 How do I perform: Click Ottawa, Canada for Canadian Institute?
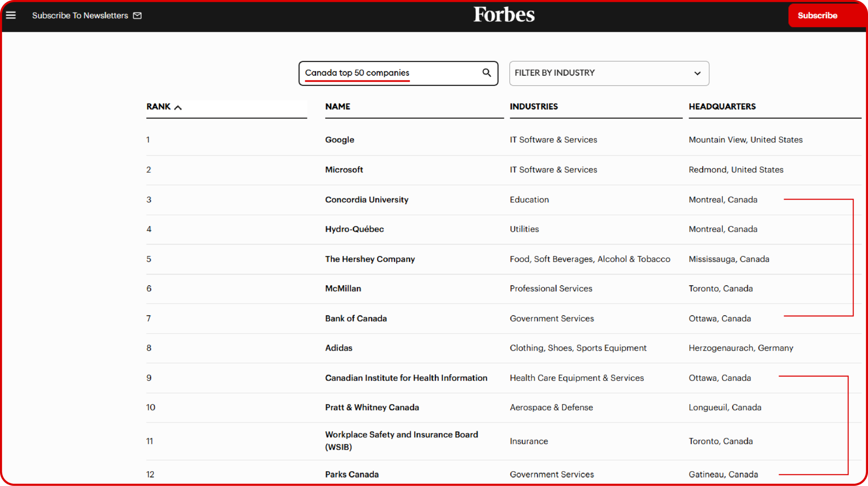point(720,378)
